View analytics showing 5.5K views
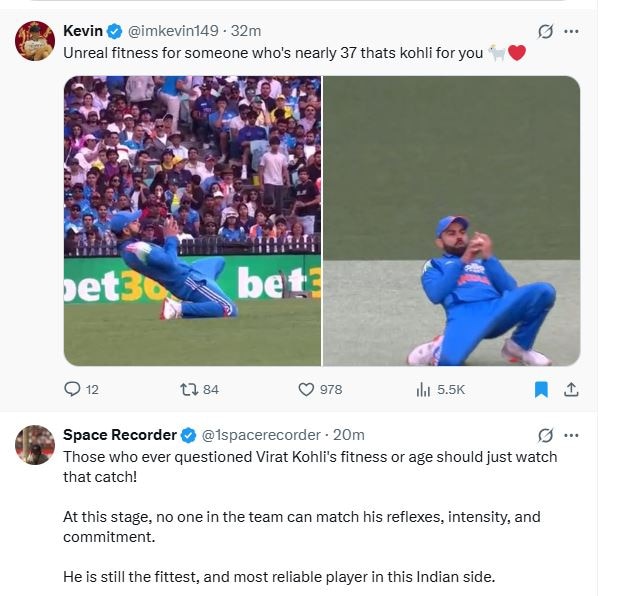This screenshot has width=621, height=596. click(x=423, y=389)
